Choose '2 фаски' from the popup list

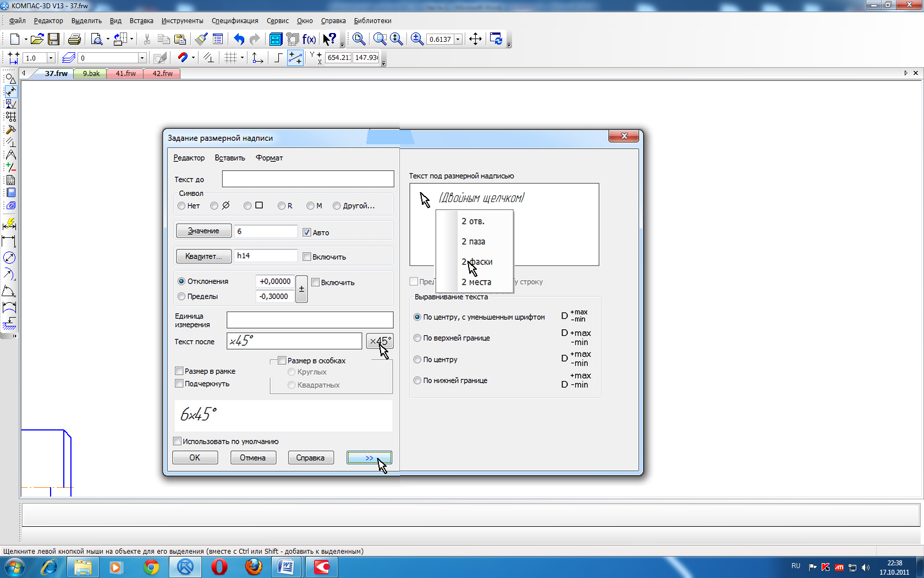(477, 262)
